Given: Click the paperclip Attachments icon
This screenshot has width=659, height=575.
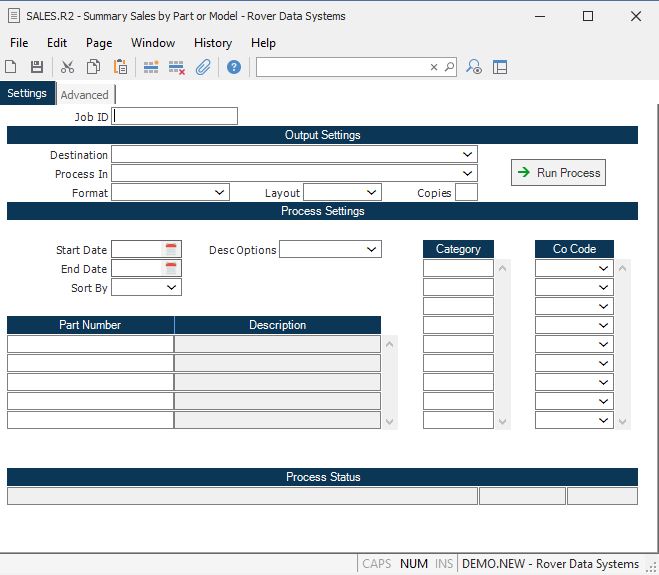Looking at the screenshot, I should click(x=203, y=67).
